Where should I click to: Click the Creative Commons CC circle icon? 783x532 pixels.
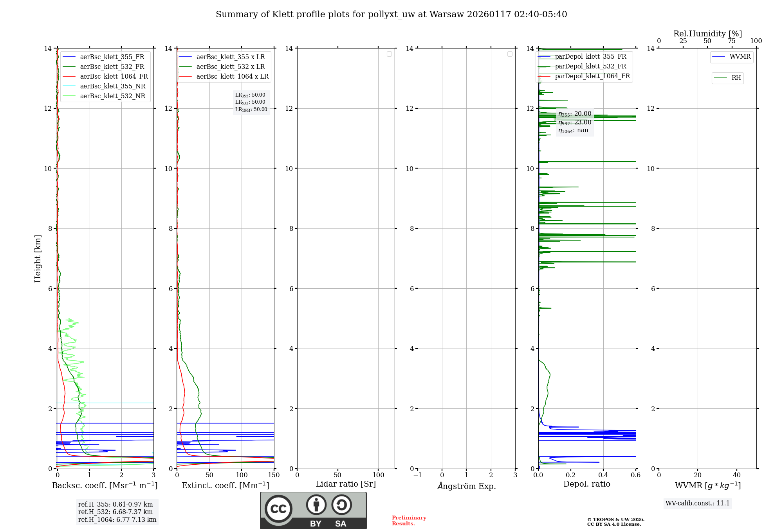tap(278, 509)
